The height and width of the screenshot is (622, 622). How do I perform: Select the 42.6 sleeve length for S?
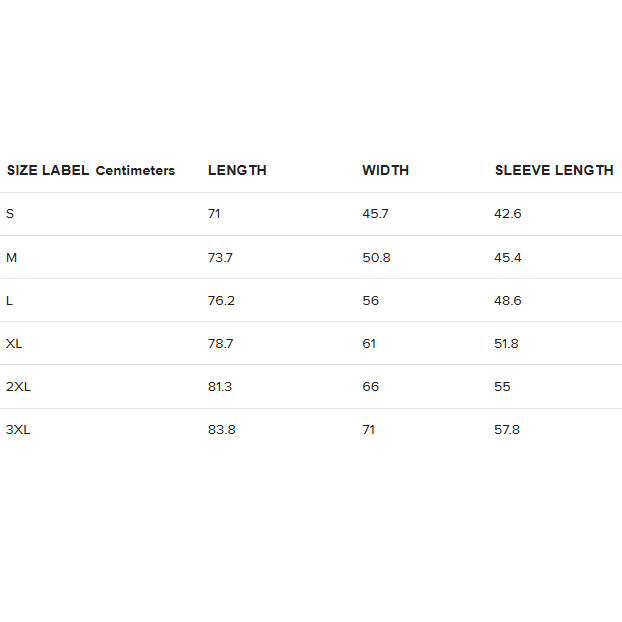click(507, 214)
